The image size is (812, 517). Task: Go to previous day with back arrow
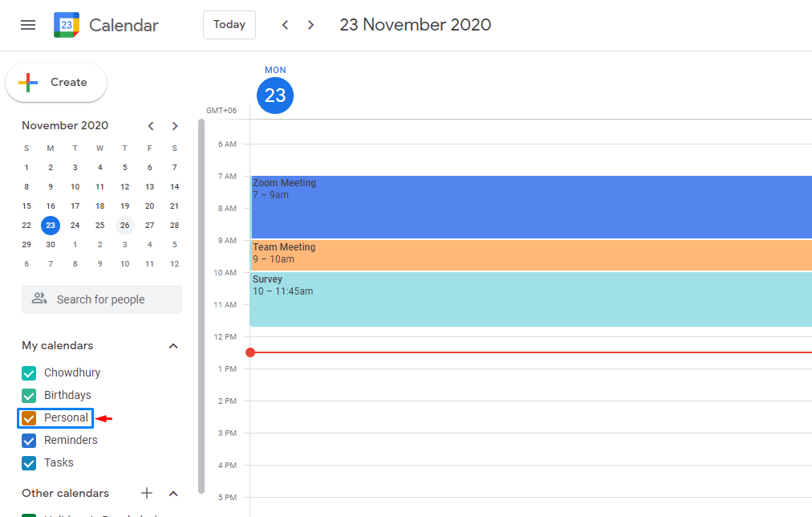coord(285,25)
